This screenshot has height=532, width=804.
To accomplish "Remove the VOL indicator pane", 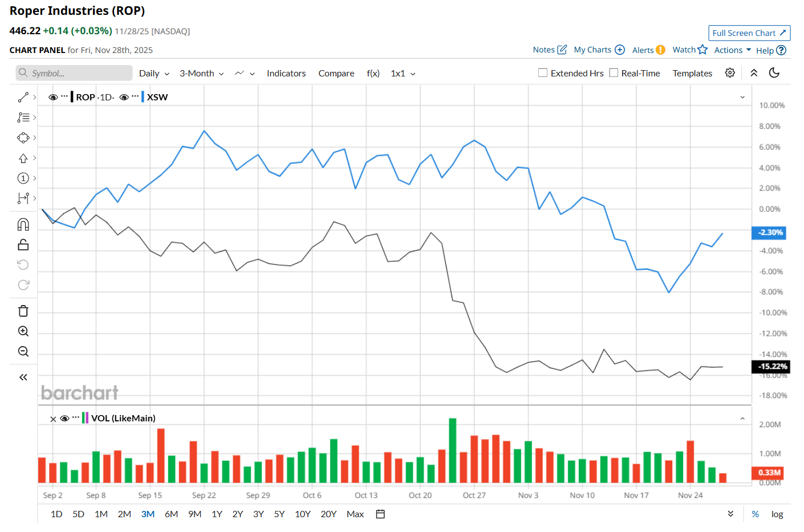I will pos(53,419).
